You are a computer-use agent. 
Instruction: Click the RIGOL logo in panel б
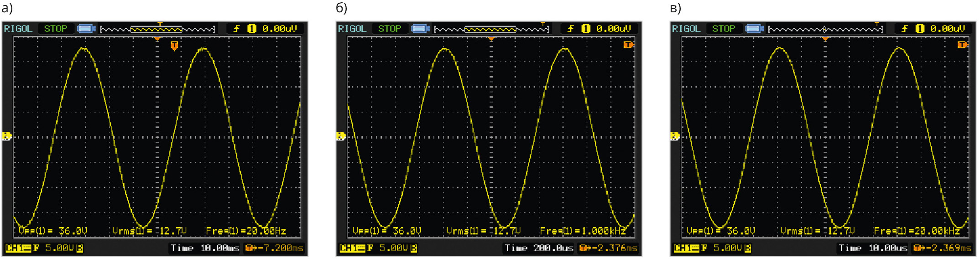(352, 29)
